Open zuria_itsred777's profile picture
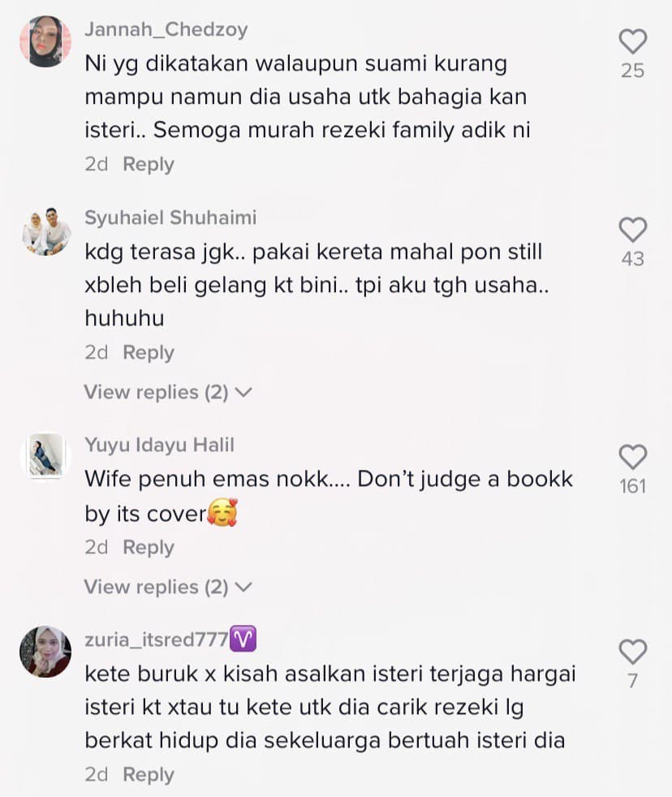This screenshot has height=797, width=672. coord(45,652)
